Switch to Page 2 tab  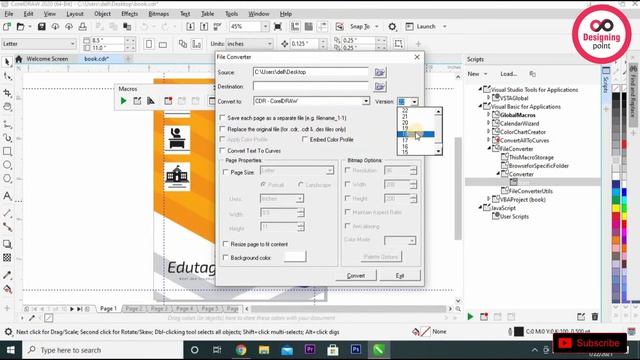[134, 309]
